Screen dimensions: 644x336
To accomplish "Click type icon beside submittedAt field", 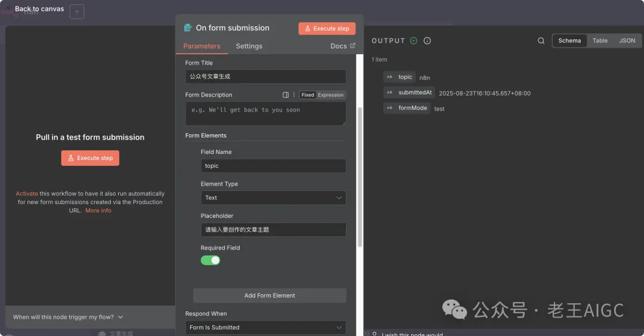I will (x=389, y=93).
